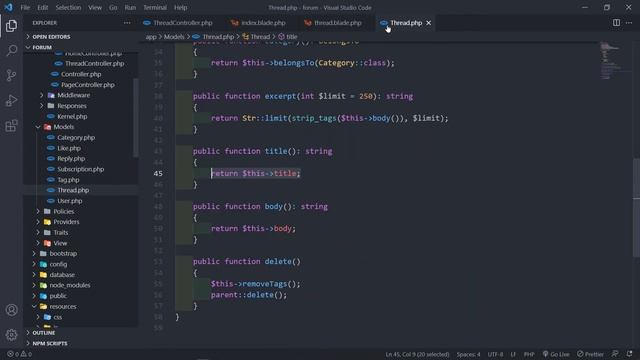
Task: Expand the bootstrap folder
Action: click(63, 253)
